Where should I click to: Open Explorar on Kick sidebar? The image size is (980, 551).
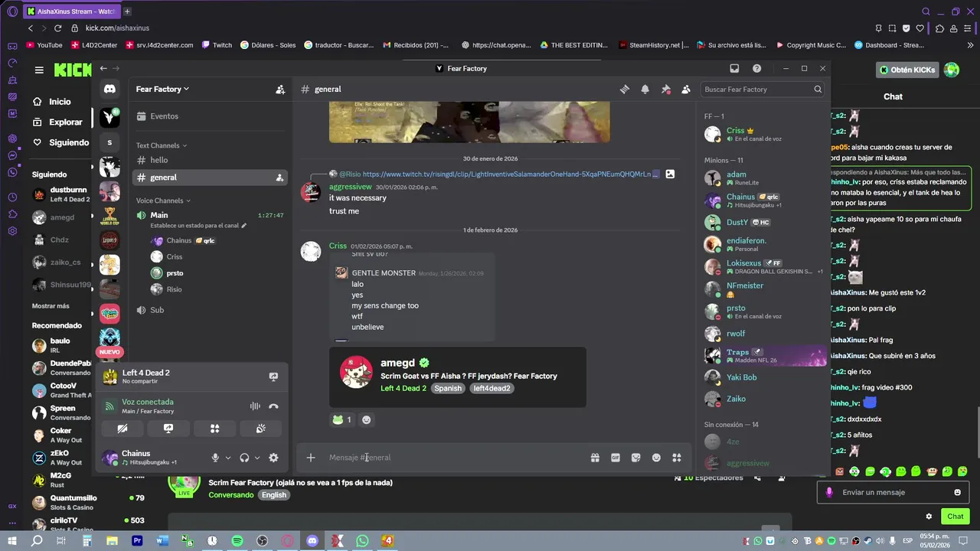point(57,122)
